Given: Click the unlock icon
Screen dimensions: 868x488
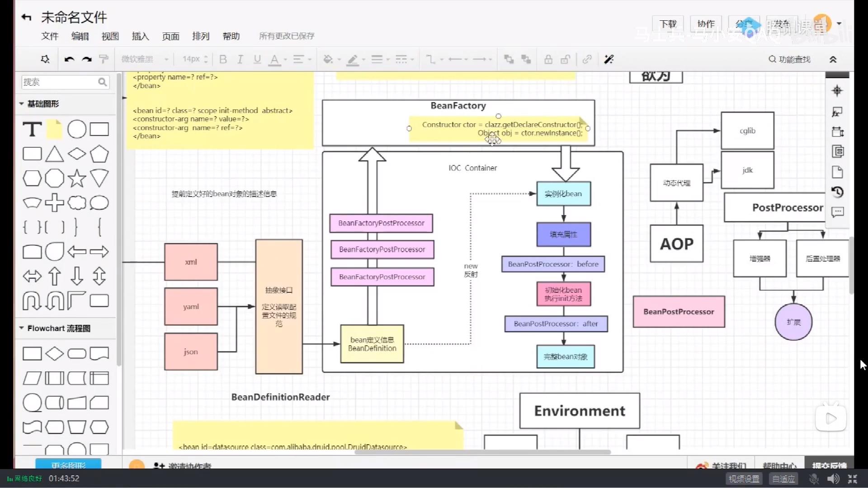Looking at the screenshot, I should pyautogui.click(x=565, y=59).
